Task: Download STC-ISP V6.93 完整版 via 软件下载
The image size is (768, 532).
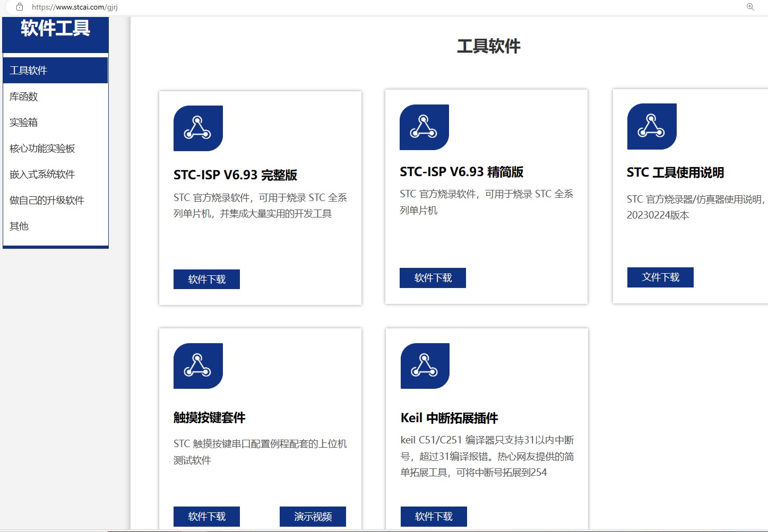Action: 206,280
